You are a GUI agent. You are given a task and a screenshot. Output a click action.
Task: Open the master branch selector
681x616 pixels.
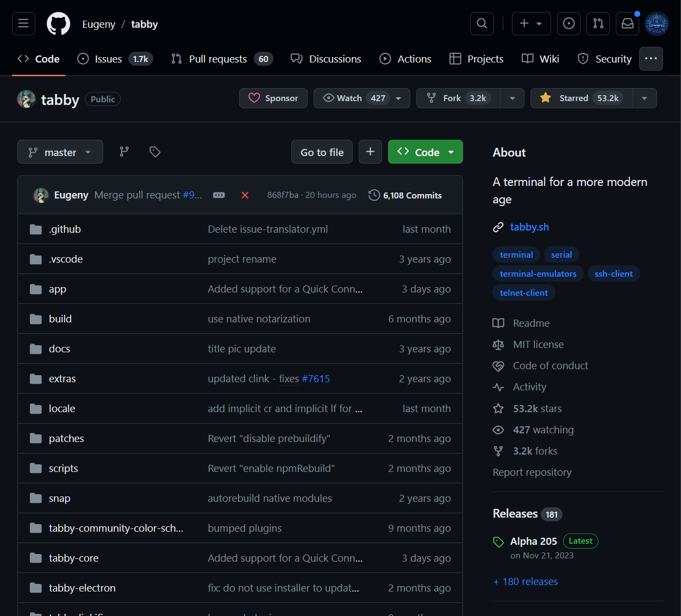tap(60, 152)
